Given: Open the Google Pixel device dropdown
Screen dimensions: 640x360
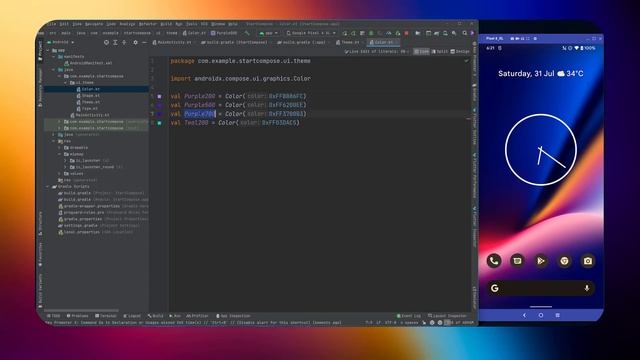Looking at the screenshot, I should click(x=311, y=33).
